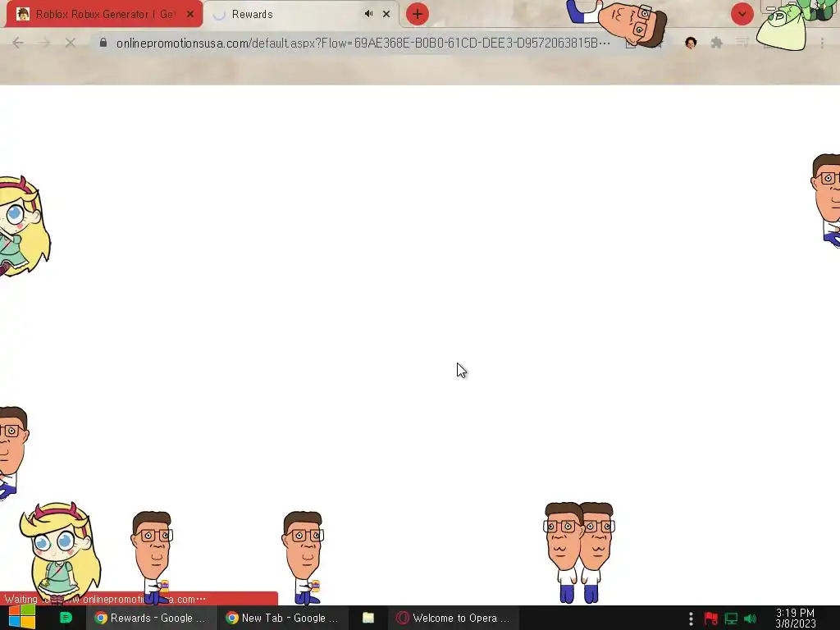Switch to Rewards - Google Chrome taskbar window

151,618
